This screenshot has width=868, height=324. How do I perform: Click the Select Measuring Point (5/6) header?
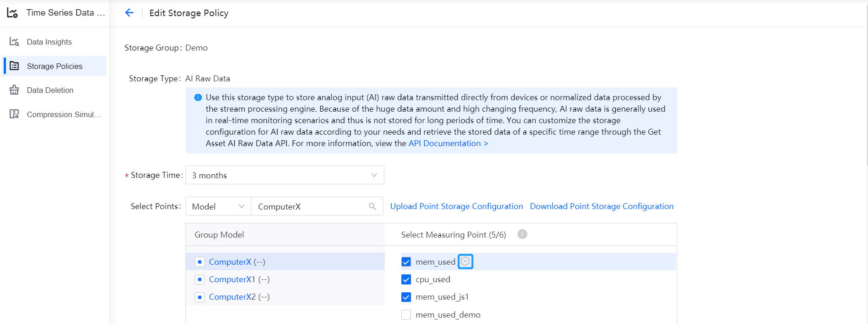(453, 235)
